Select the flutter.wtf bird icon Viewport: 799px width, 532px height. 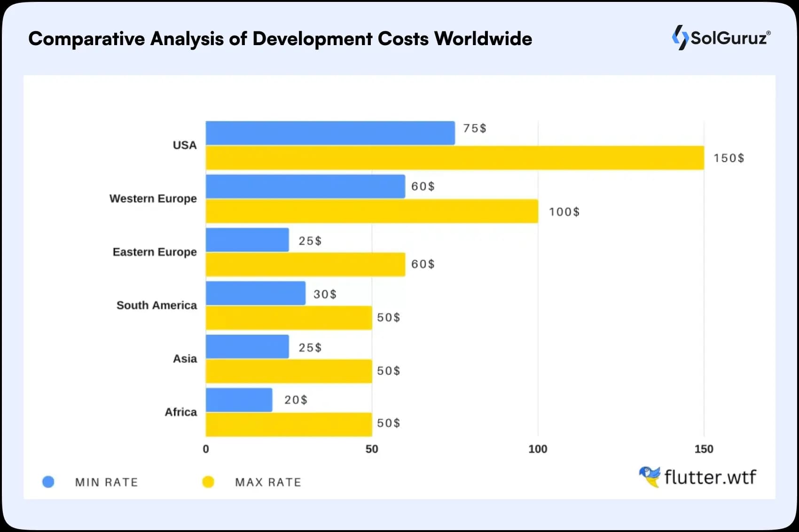click(650, 477)
